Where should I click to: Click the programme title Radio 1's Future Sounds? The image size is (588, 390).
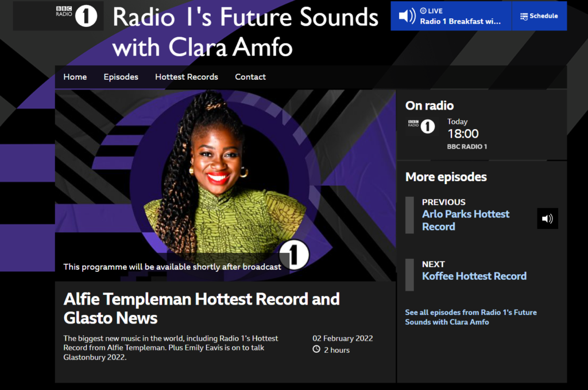tap(245, 32)
